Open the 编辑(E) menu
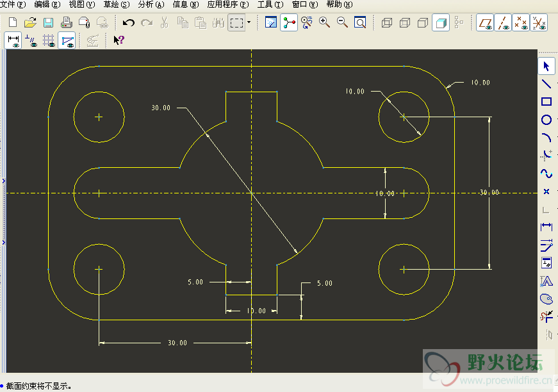This screenshot has width=558, height=392. coord(47,4)
